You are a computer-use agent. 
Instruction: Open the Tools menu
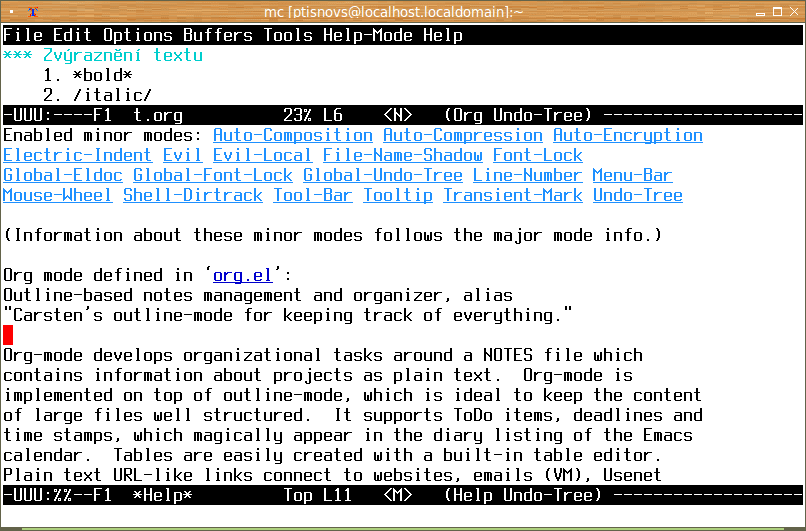click(x=288, y=35)
